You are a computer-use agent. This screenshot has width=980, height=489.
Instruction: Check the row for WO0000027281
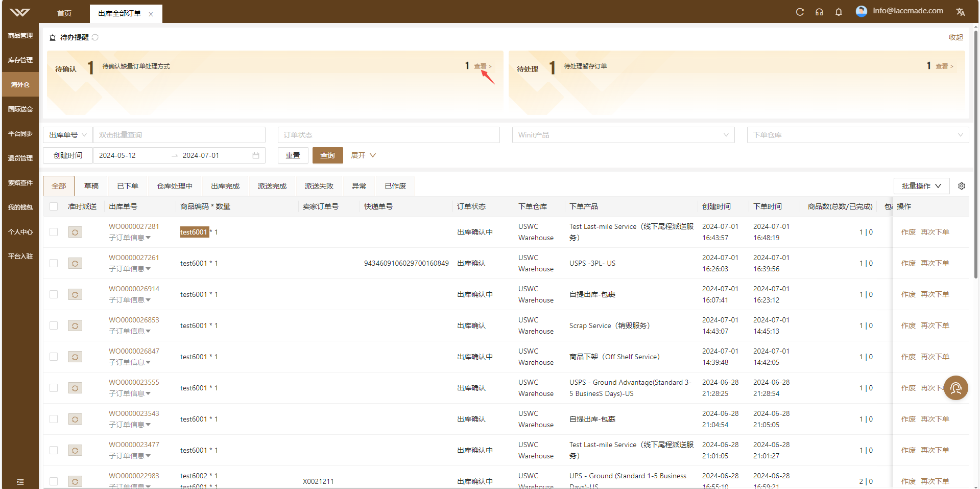(54, 232)
